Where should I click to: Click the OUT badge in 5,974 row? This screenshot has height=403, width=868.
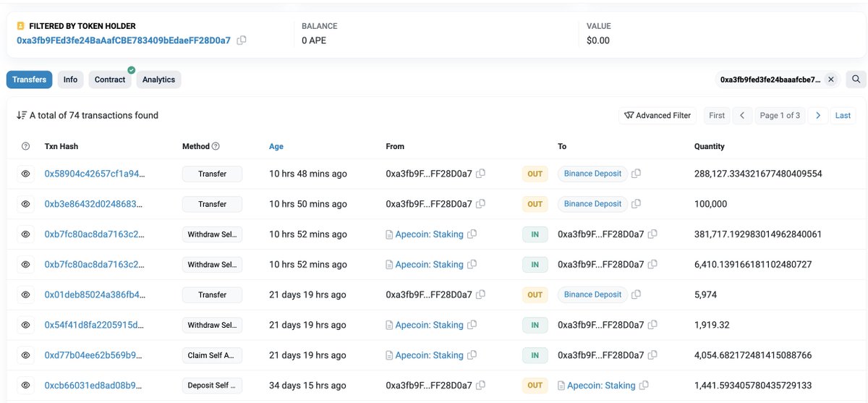[x=535, y=294]
